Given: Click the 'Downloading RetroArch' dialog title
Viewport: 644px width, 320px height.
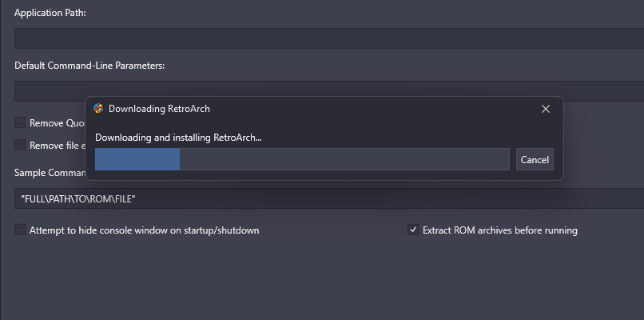Looking at the screenshot, I should 159,109.
